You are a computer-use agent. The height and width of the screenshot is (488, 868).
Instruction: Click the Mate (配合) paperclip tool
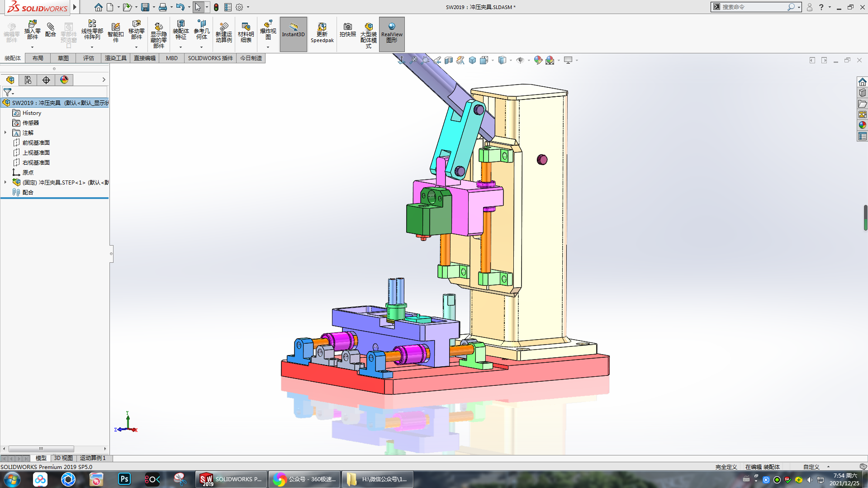click(51, 30)
